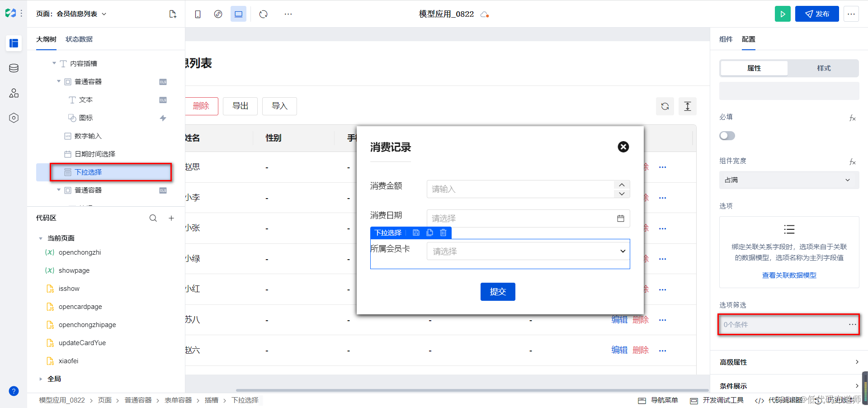Viewport: 868px width, 408px height.
Task: Click the lightning event icon on 图标 row
Action: [163, 118]
